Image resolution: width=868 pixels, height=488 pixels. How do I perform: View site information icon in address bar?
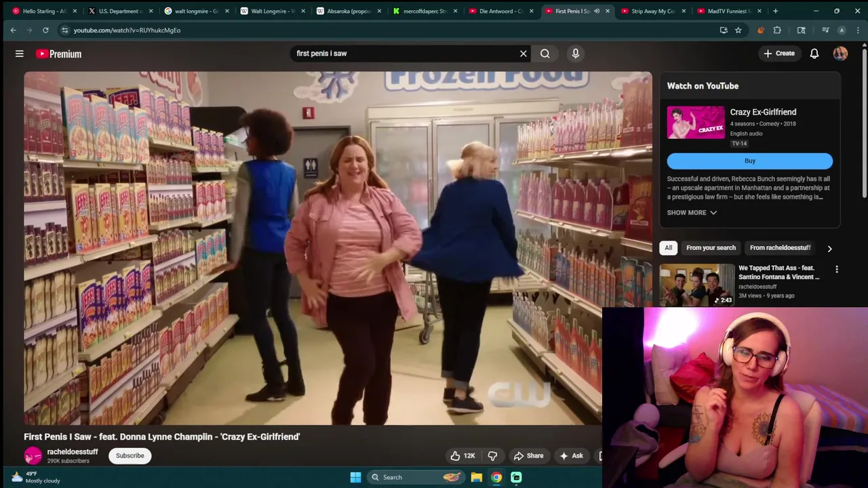click(64, 30)
